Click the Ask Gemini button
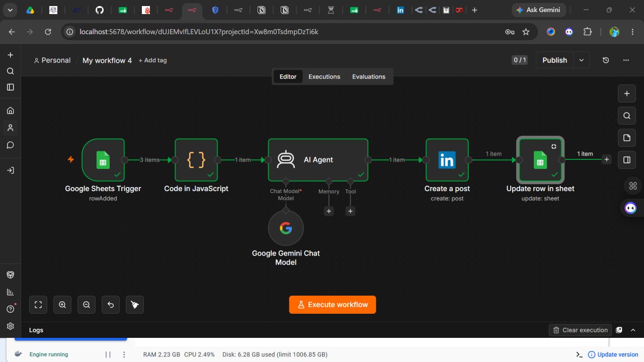 538,10
